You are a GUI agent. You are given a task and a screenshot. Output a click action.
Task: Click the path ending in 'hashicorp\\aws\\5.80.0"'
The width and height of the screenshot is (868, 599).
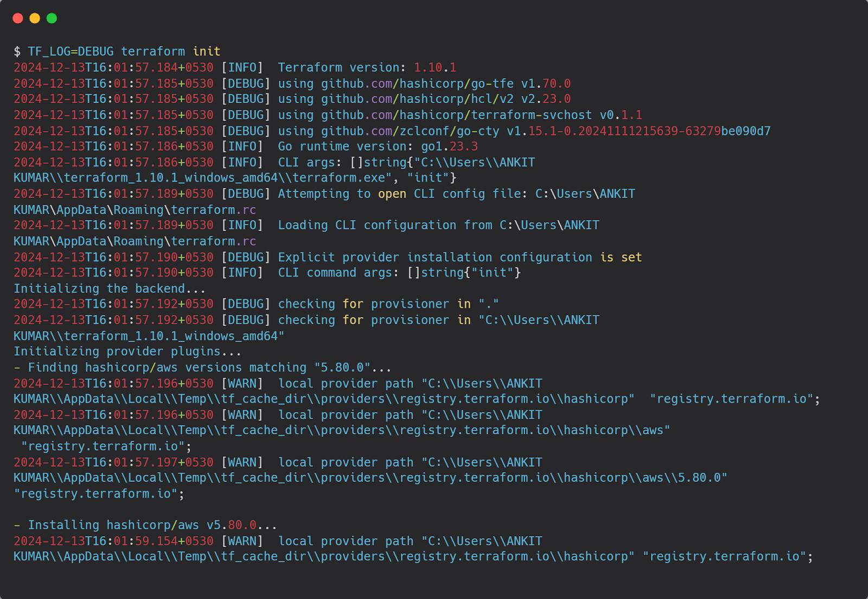click(370, 478)
